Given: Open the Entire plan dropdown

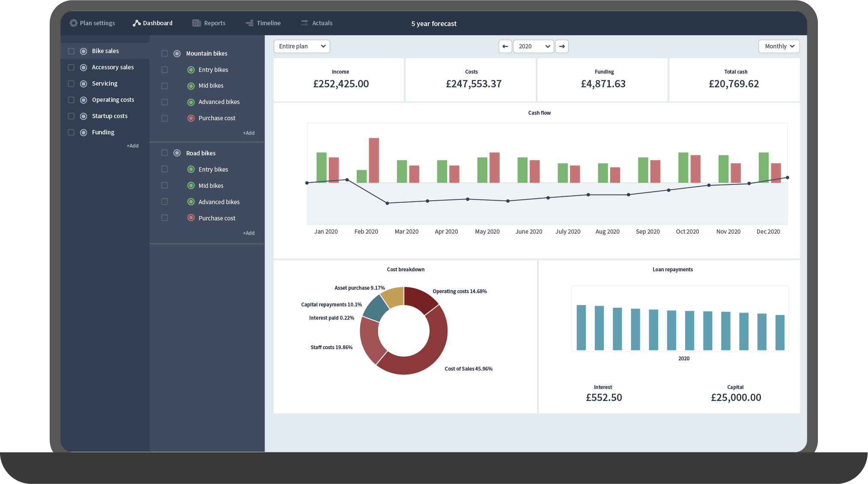Looking at the screenshot, I should point(302,46).
